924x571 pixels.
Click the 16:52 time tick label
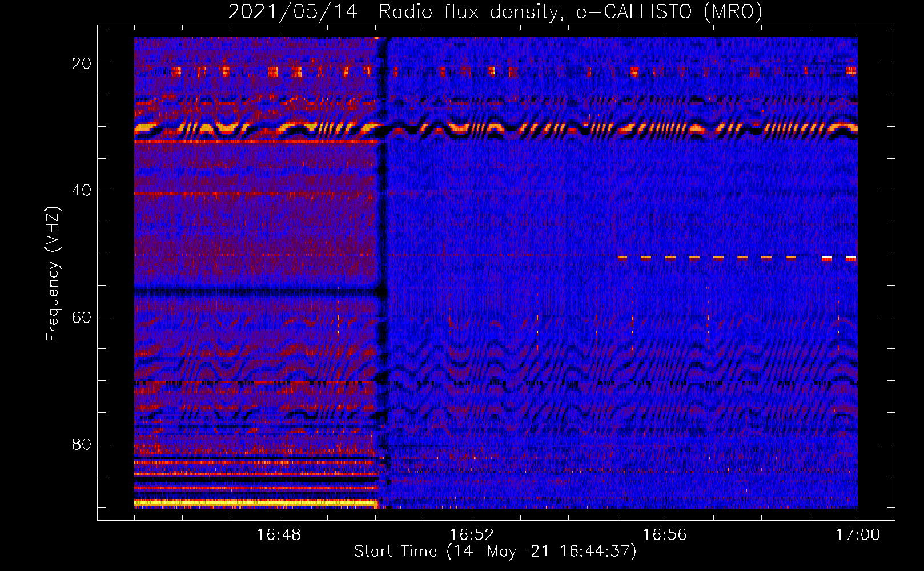[x=472, y=534]
